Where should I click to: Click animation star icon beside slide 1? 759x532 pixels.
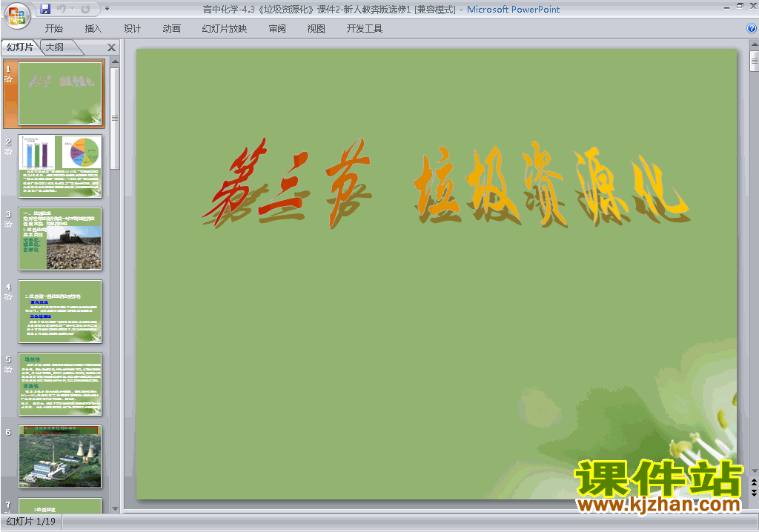8,79
